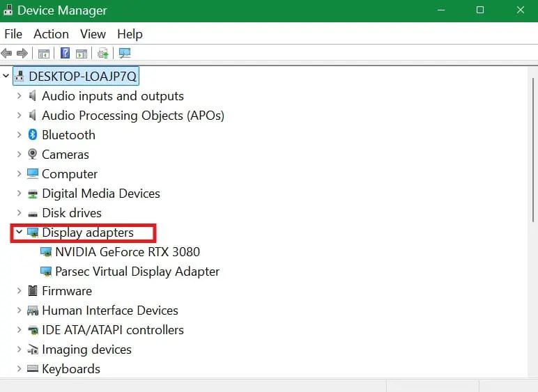
Task: Click the NVIDIA GeForce RTX 3080 icon
Action: click(46, 252)
